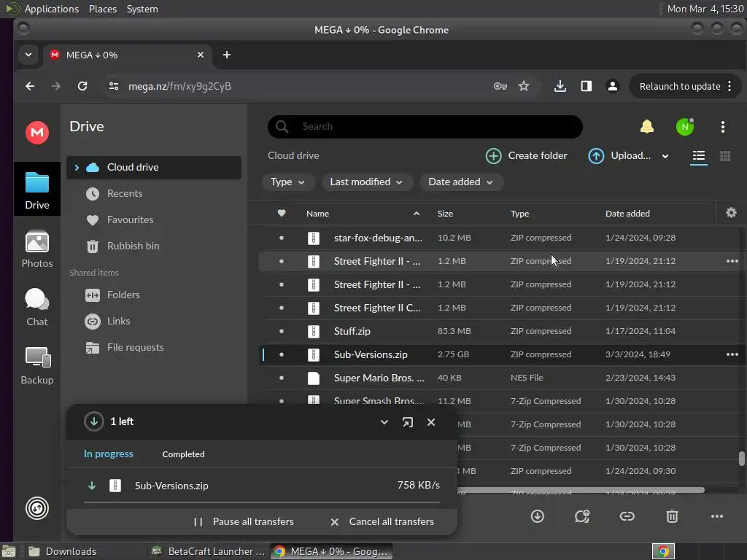
Task: Click the password key icon in address bar
Action: tap(500, 86)
